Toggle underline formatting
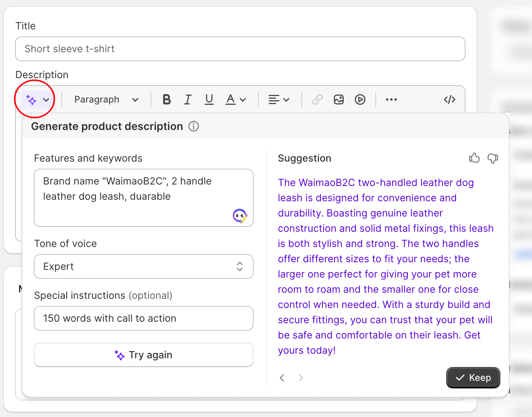 [x=209, y=100]
